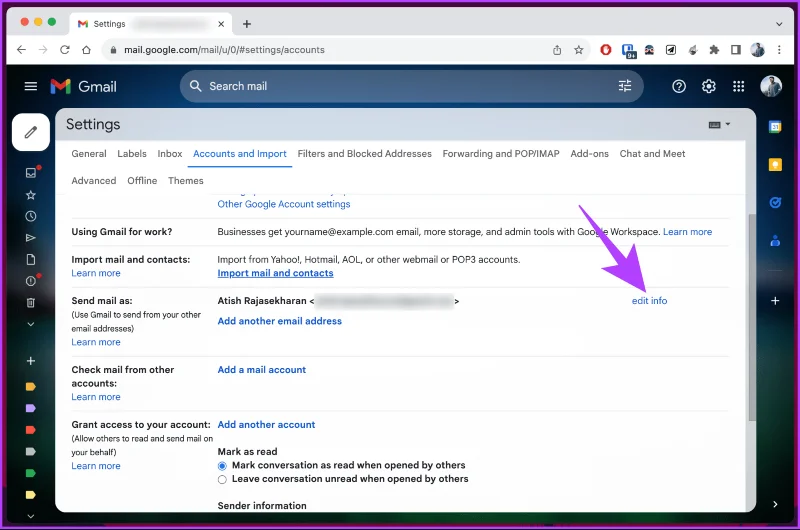Viewport: 800px width, 530px height.
Task: Open the Advanced settings tab
Action: tap(94, 181)
